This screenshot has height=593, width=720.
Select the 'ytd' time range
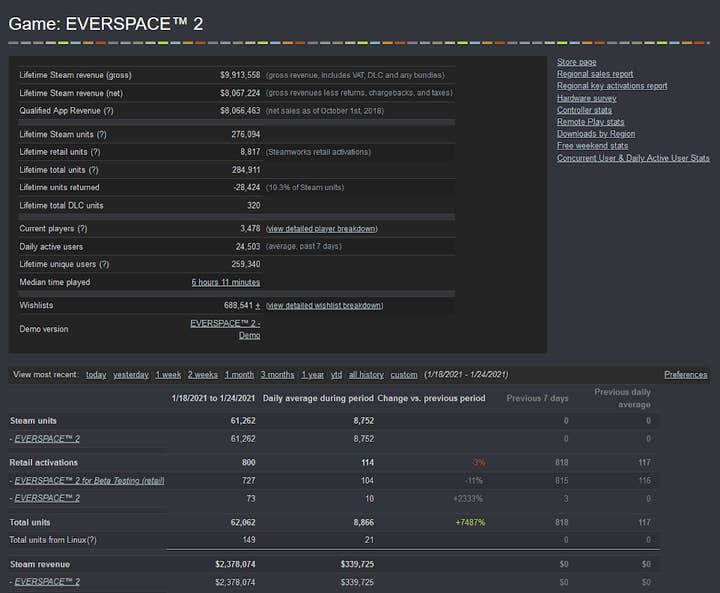pyautogui.click(x=337, y=375)
